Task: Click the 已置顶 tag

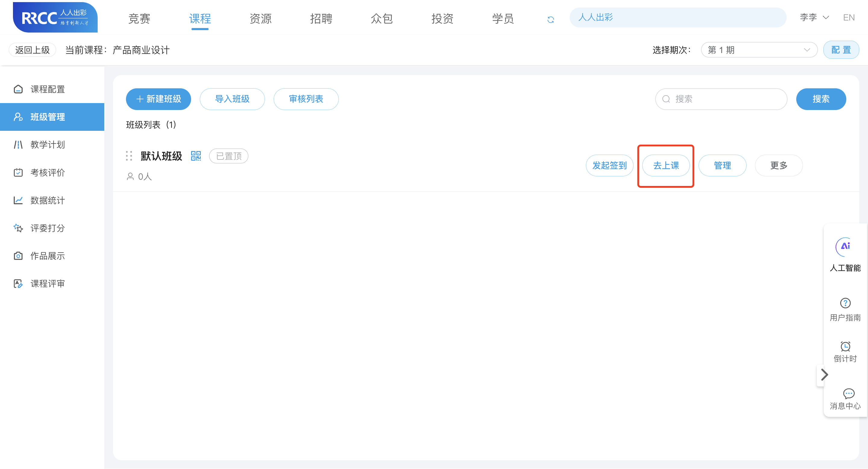Action: click(x=229, y=156)
